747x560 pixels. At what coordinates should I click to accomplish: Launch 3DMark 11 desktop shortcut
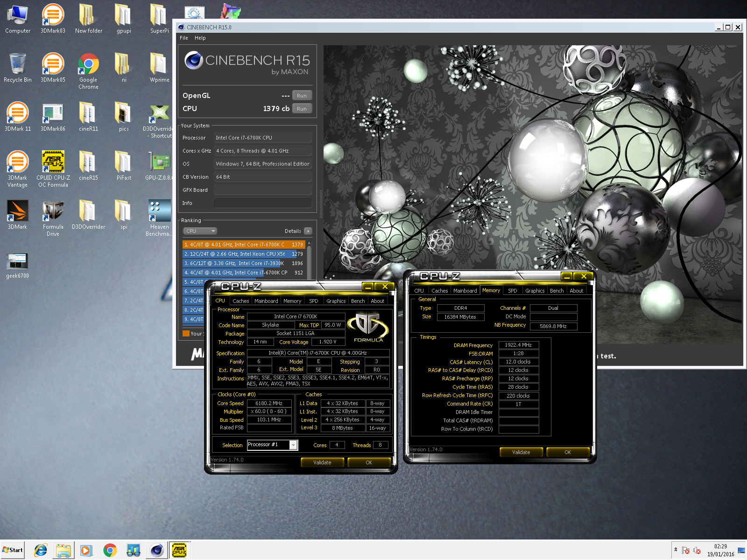click(x=18, y=117)
